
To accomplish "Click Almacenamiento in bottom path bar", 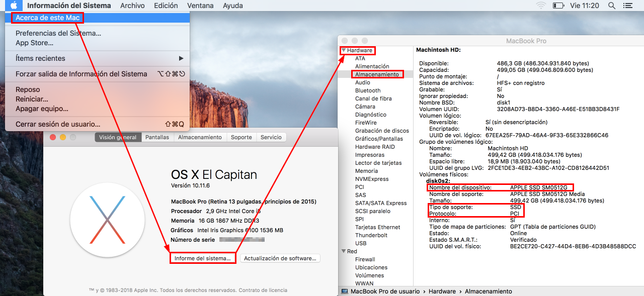I will coord(489,291).
